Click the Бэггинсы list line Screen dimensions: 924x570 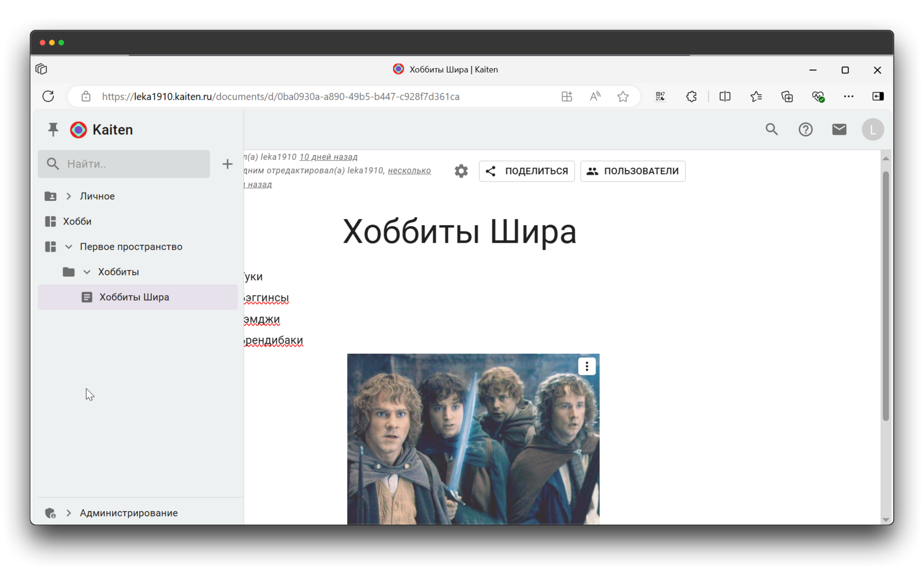266,298
